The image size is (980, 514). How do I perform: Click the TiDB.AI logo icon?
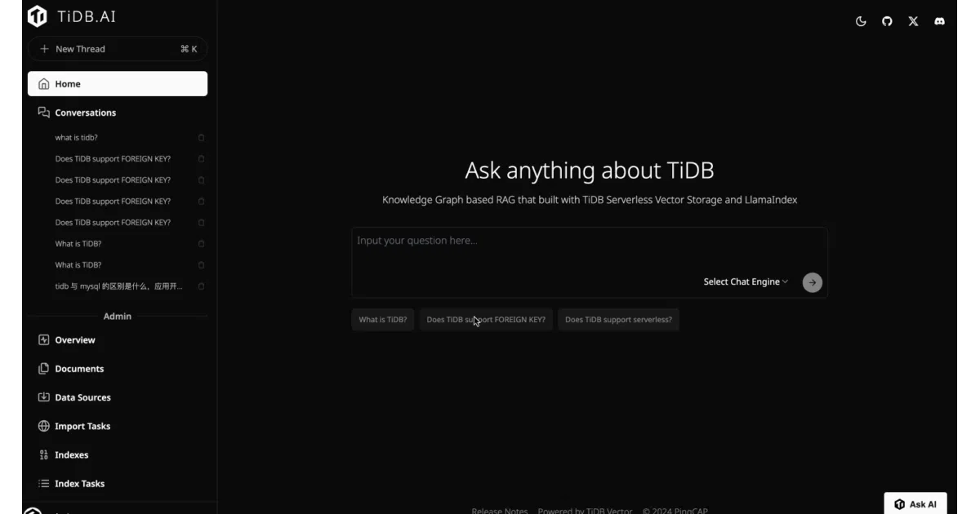pyautogui.click(x=38, y=16)
